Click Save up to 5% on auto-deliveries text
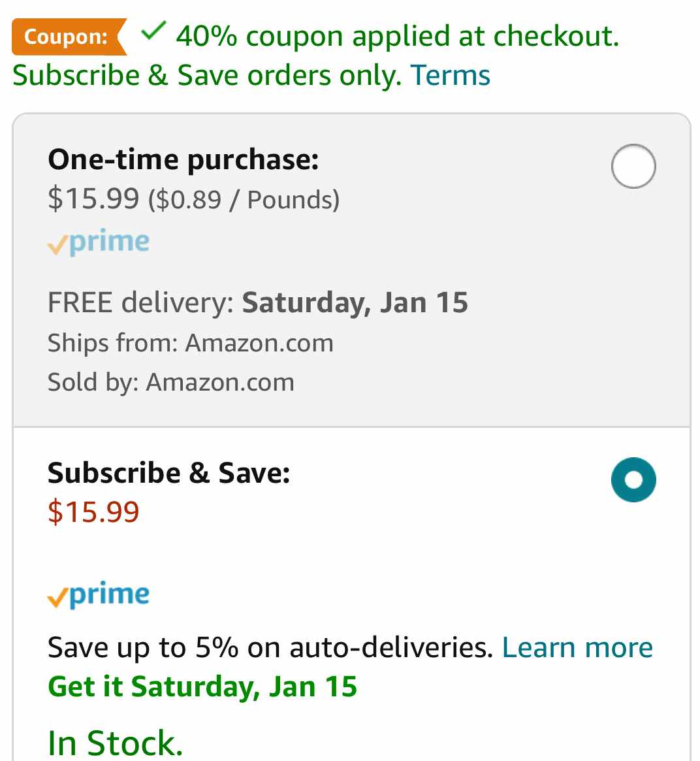700x761 pixels. tap(270, 648)
